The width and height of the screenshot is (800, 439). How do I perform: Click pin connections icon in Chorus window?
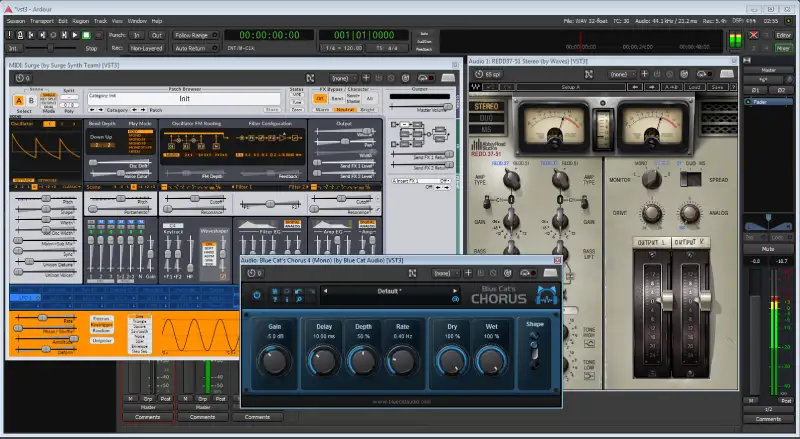pyautogui.click(x=412, y=273)
